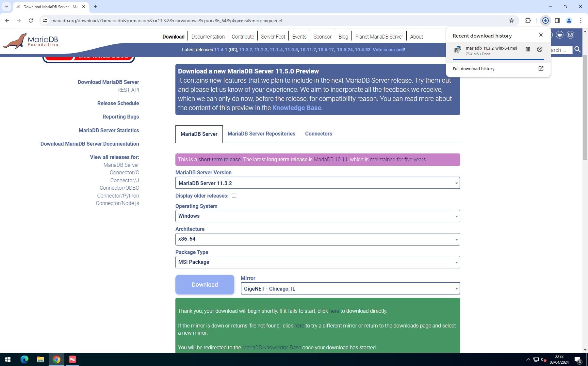Open the Contribute menu item
The width and height of the screenshot is (588, 366).
coord(243,37)
